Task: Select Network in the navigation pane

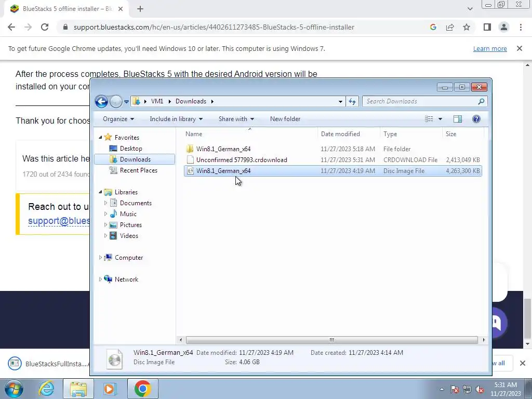Action: click(126, 279)
